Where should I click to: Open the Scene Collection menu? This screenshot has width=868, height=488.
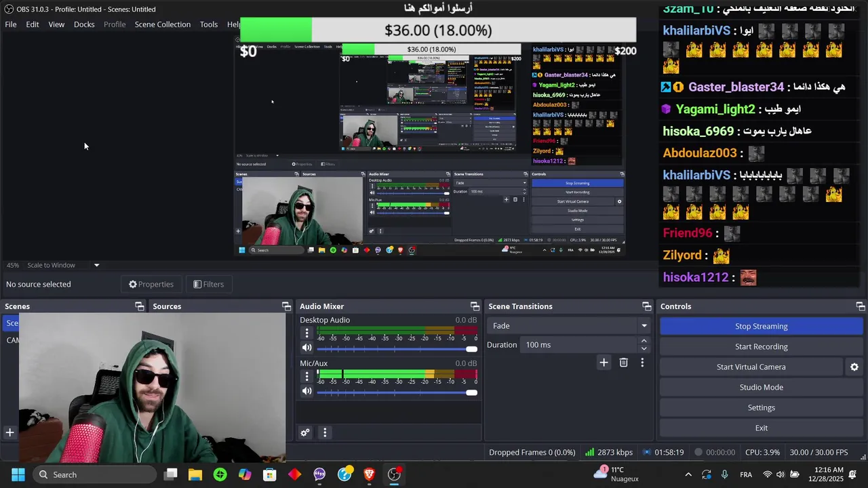pos(163,24)
